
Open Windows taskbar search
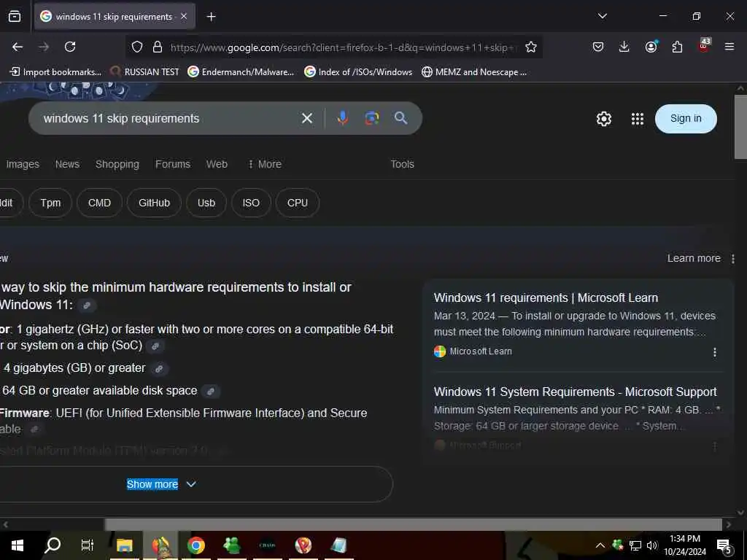(x=53, y=545)
